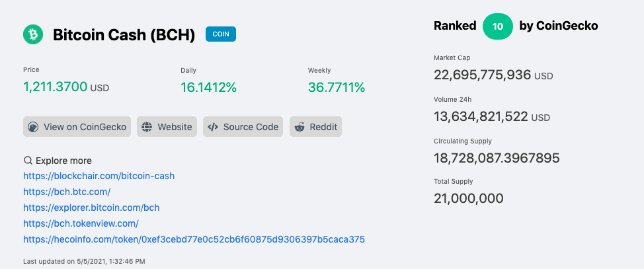Click the Source Code brackets icon
The image size is (644, 269).
tap(213, 127)
